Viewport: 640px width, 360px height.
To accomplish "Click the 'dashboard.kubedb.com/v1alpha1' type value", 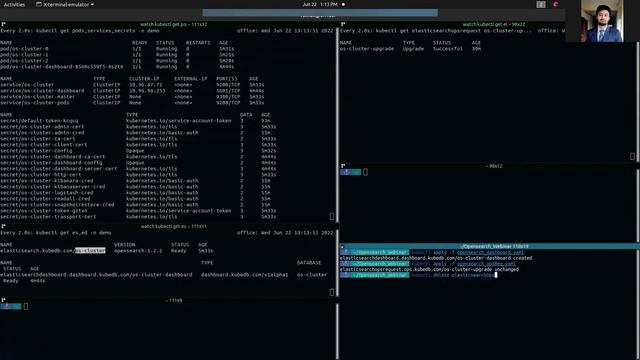I will pos(244,275).
